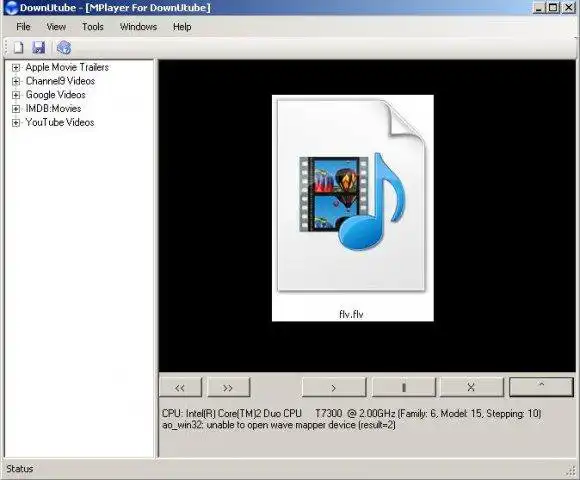Select YouTube Videos tree entry

coord(60,122)
